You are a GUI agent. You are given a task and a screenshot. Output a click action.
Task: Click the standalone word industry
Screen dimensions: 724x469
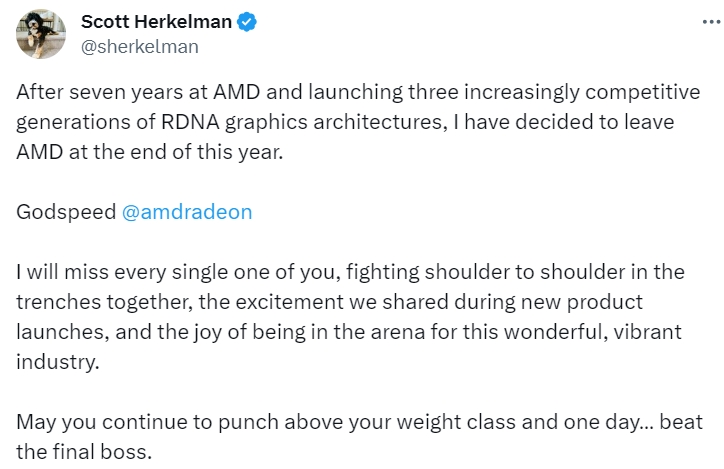tap(58, 362)
